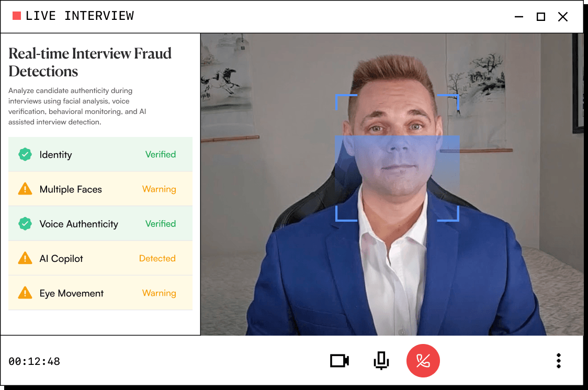Select the AI Copilot row label

pos(61,258)
